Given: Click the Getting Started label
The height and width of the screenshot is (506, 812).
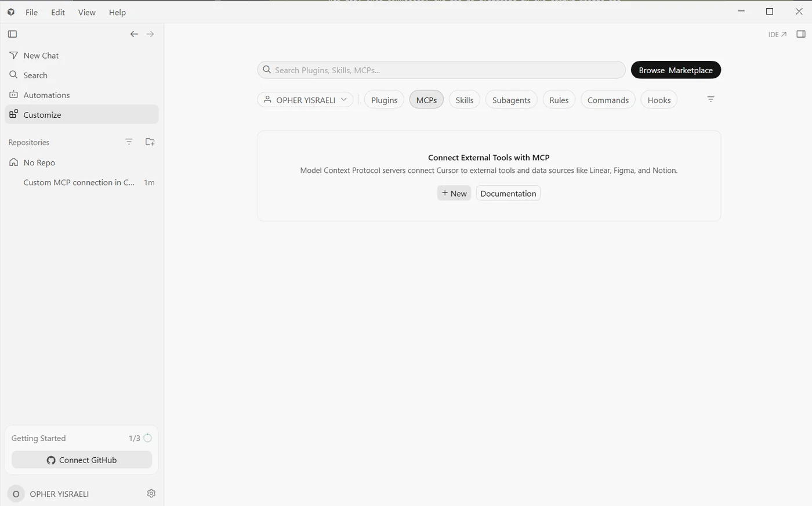Looking at the screenshot, I should [38, 438].
